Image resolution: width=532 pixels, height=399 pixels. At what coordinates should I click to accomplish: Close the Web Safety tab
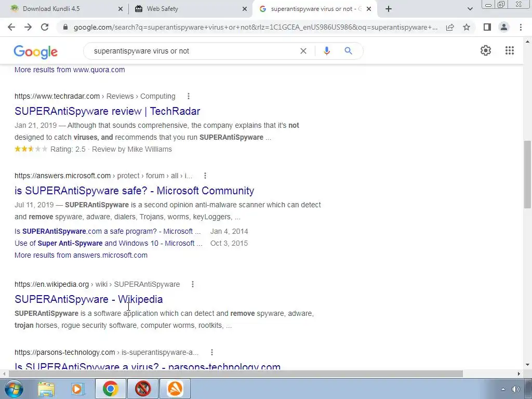[x=245, y=9]
